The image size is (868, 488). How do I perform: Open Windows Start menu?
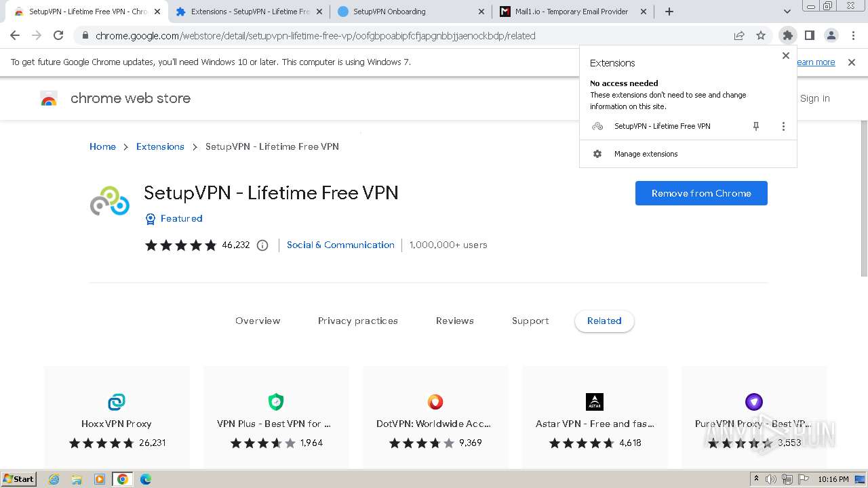[x=19, y=479]
